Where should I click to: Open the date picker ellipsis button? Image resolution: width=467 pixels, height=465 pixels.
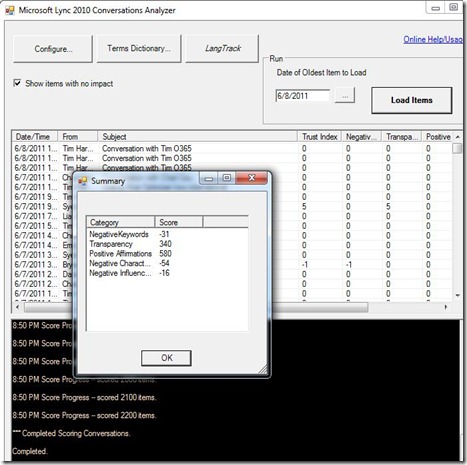click(x=345, y=96)
